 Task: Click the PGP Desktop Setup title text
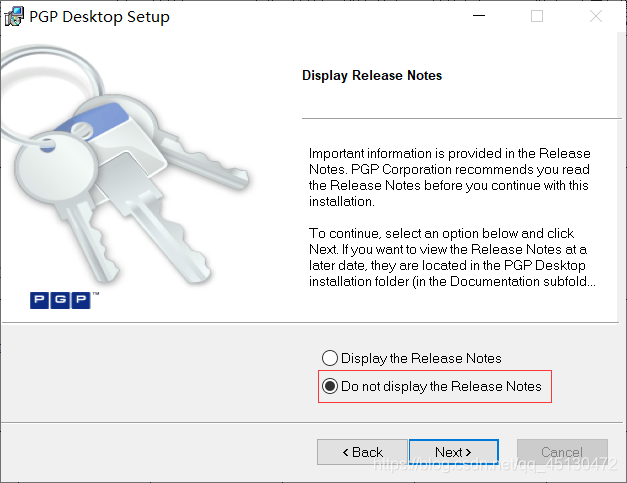[99, 17]
